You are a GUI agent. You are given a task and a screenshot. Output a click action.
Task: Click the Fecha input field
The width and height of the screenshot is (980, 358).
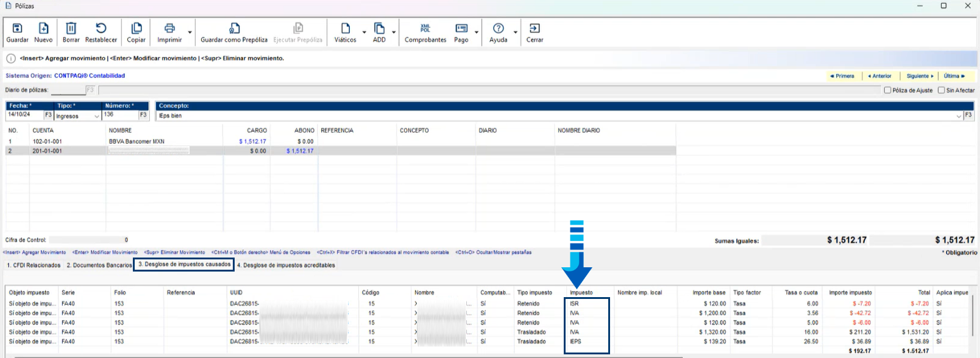(x=24, y=114)
